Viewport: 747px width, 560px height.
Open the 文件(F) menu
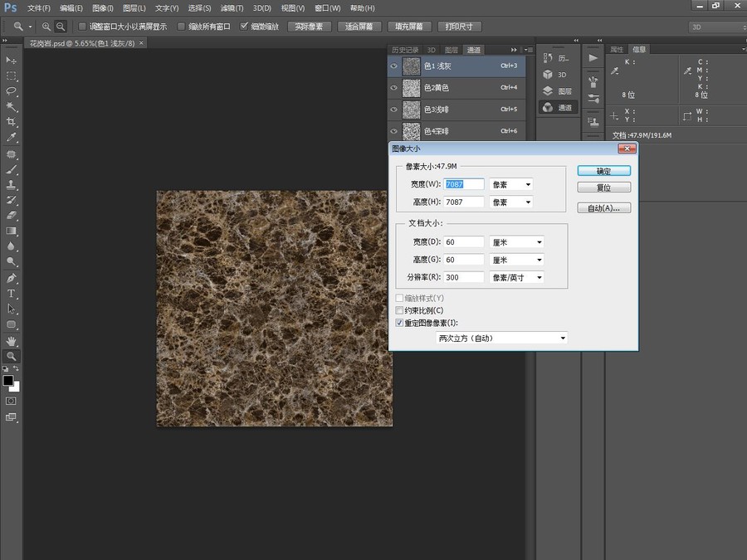tap(38, 8)
